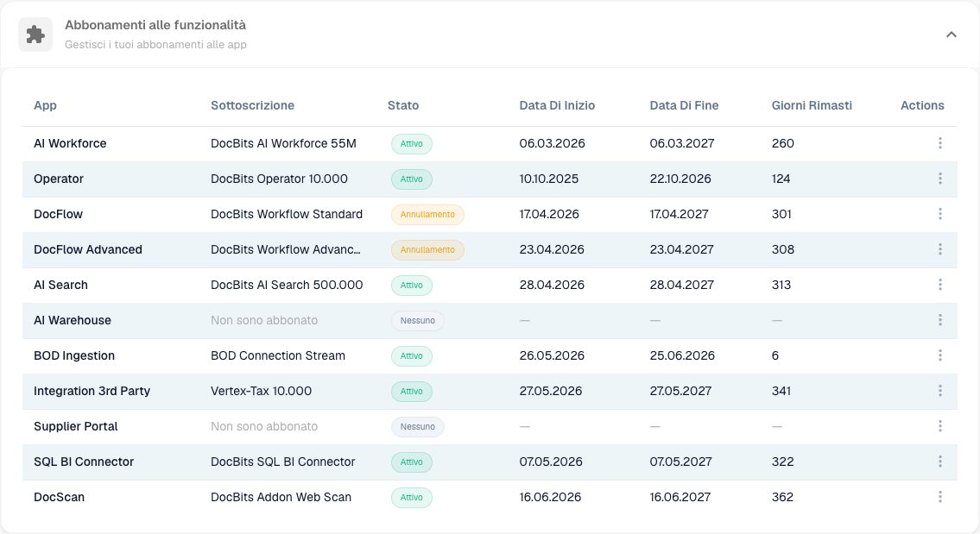Select the DocScan app name
Screen dimensions: 980x534
[59, 497]
